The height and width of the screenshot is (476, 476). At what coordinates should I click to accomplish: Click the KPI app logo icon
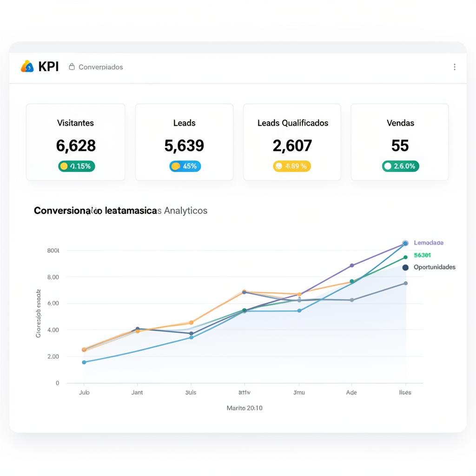26,66
